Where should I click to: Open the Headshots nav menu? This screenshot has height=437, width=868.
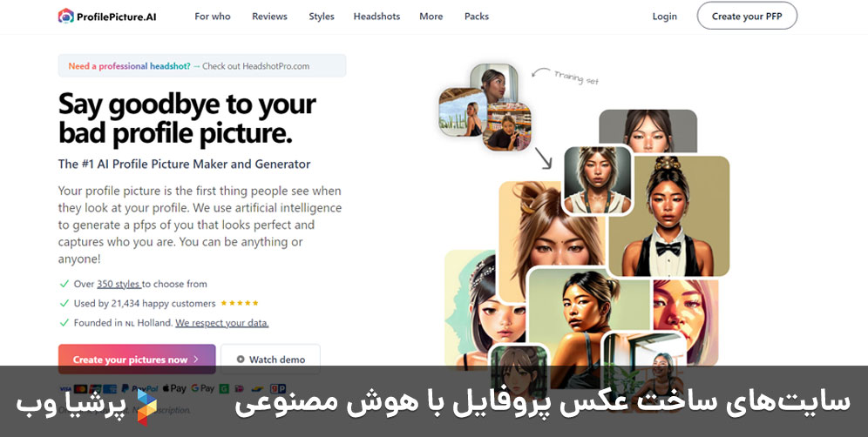coord(377,16)
